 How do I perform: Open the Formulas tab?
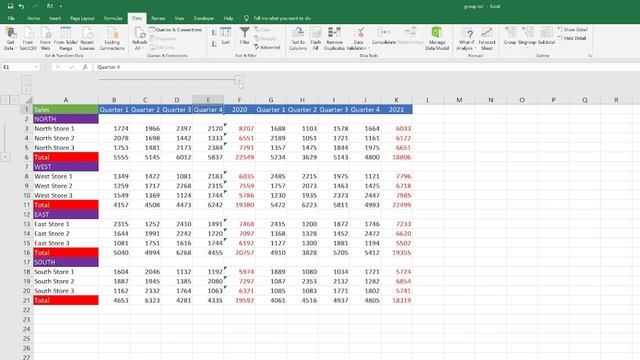point(113,18)
